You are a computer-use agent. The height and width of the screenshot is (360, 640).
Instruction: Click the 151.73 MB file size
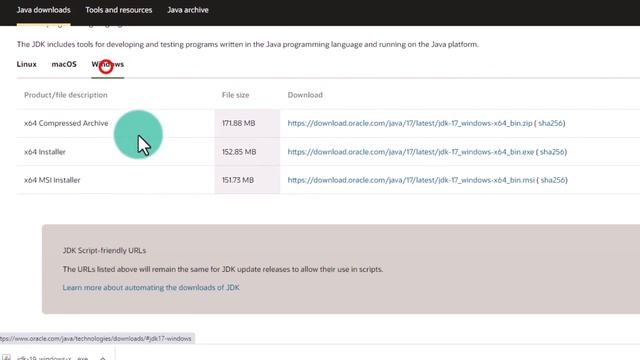(238, 180)
